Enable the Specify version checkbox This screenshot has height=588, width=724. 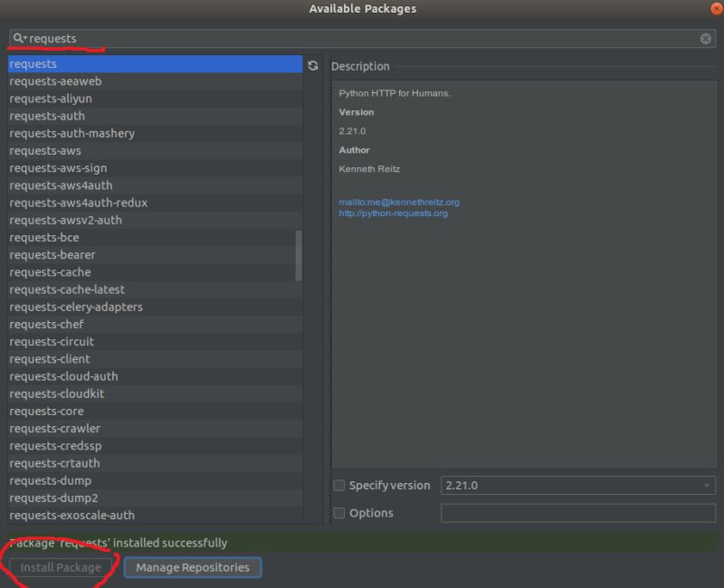tap(339, 486)
